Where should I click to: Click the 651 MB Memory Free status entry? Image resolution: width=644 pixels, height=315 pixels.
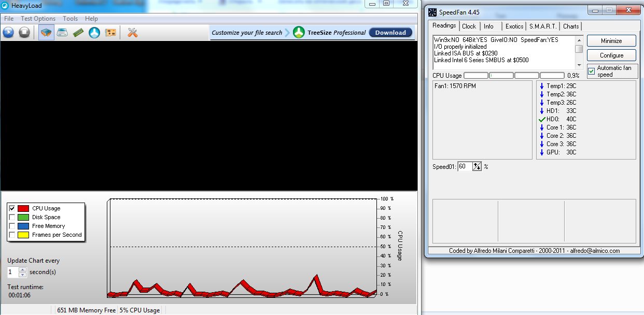86,310
